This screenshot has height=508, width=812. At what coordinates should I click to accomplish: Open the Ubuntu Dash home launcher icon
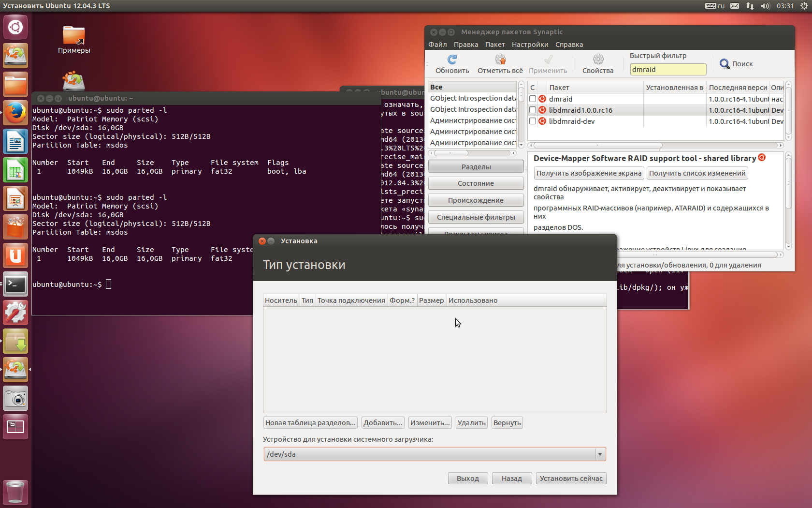(x=15, y=27)
